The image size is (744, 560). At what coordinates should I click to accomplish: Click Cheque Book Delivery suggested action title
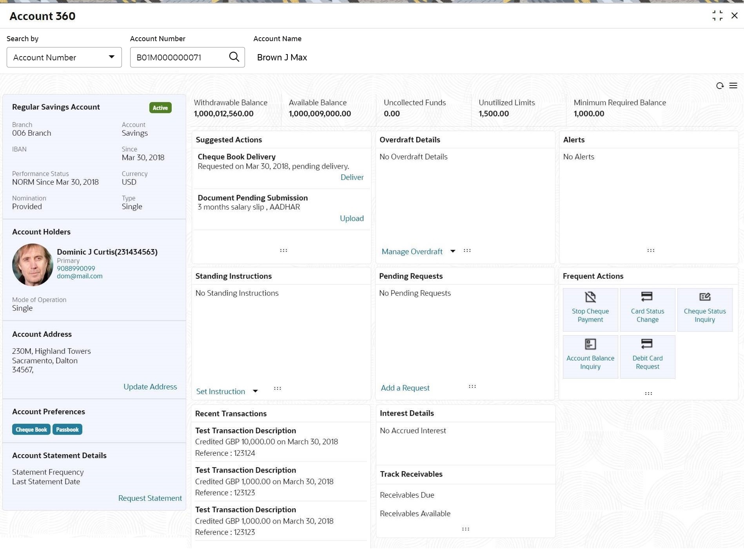[236, 157]
